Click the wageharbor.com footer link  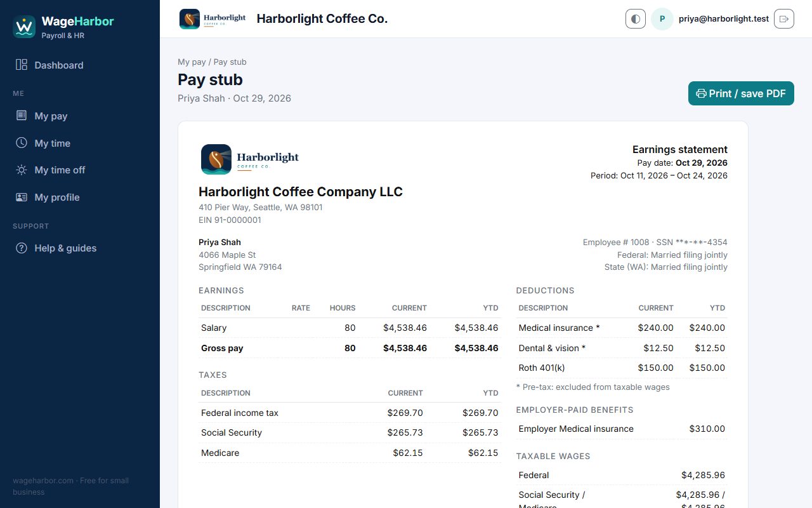click(43, 481)
